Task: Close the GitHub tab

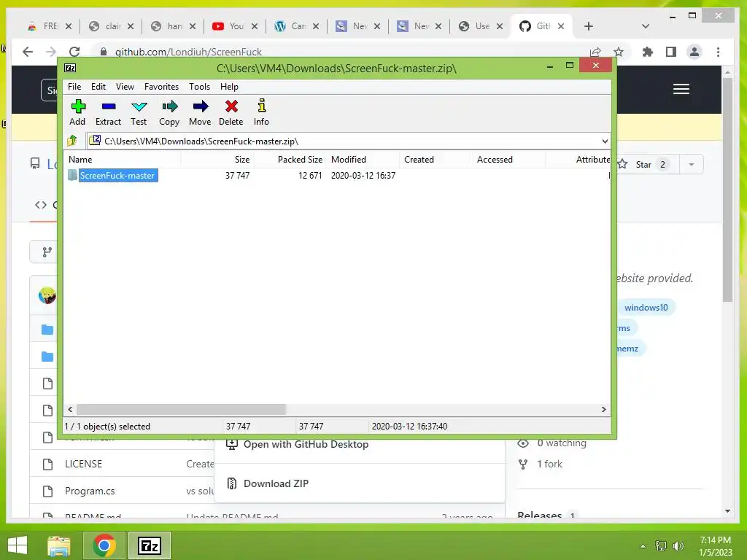Action: (x=561, y=26)
